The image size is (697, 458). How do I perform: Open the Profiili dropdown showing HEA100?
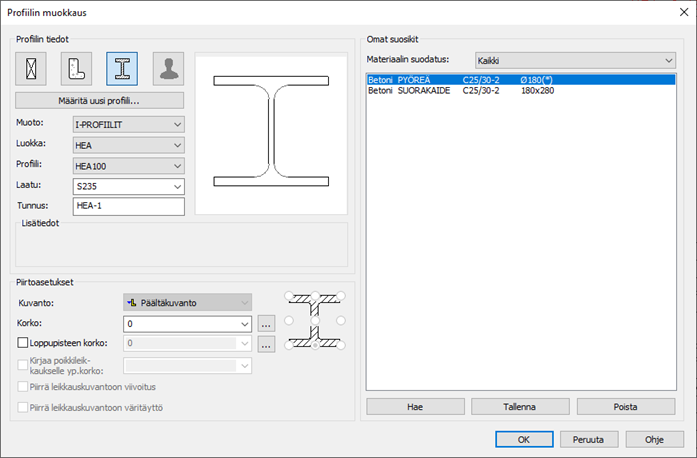(129, 166)
